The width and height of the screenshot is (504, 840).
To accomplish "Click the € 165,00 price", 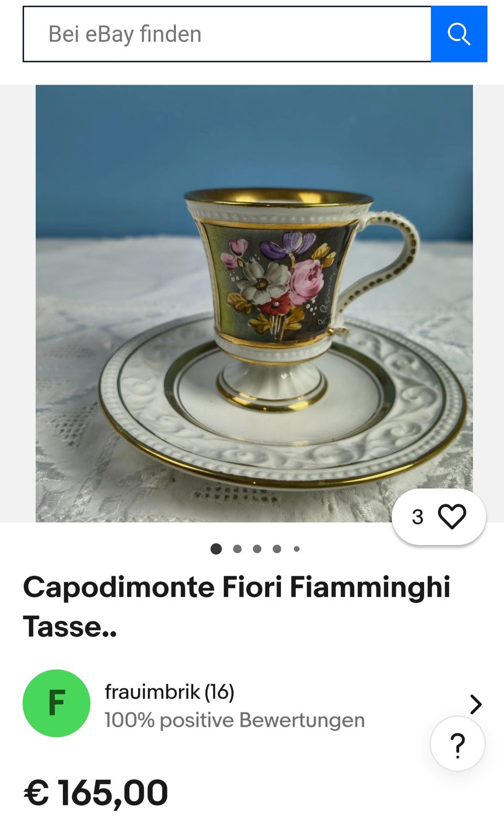I will pos(96,793).
